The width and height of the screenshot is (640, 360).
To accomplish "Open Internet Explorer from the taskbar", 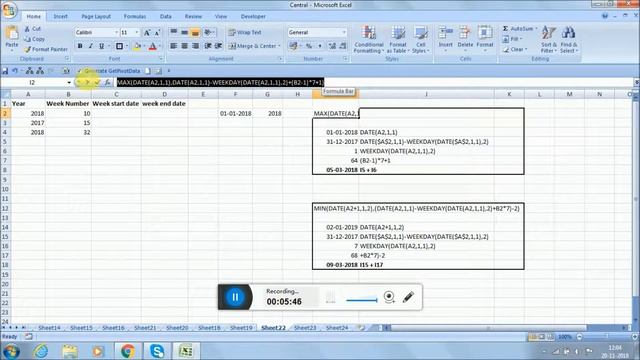I will click(40, 351).
